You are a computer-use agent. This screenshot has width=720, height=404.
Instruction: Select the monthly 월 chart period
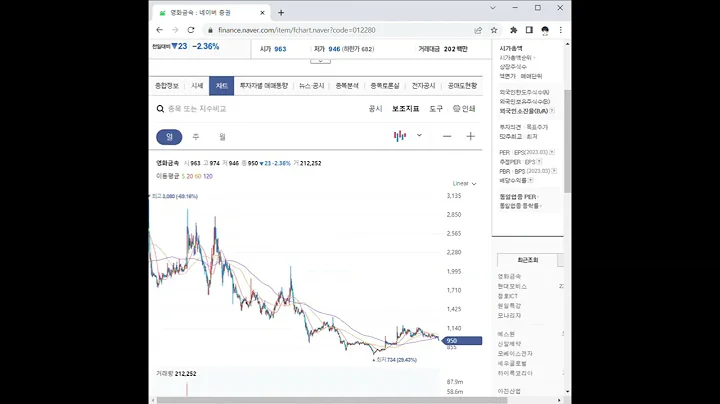coord(222,137)
